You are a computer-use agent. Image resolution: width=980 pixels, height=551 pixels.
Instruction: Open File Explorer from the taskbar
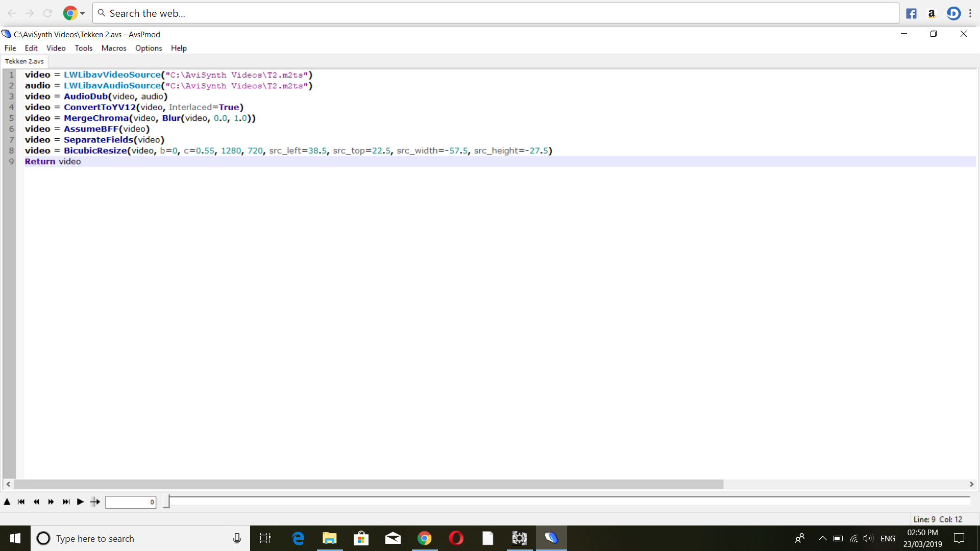(330, 538)
